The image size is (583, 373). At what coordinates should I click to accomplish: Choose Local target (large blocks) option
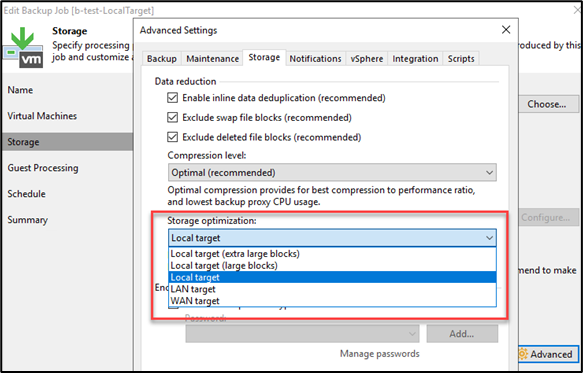click(332, 266)
